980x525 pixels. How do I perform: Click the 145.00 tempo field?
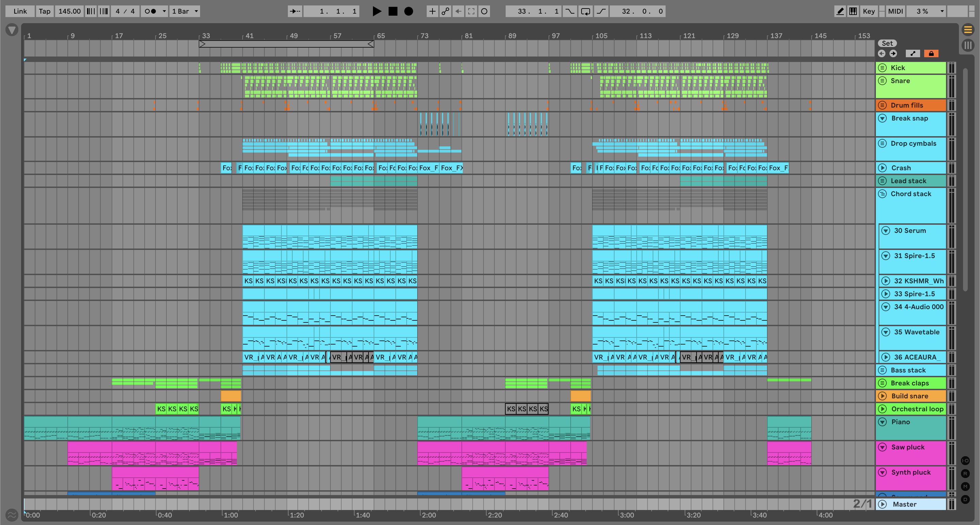coord(69,11)
